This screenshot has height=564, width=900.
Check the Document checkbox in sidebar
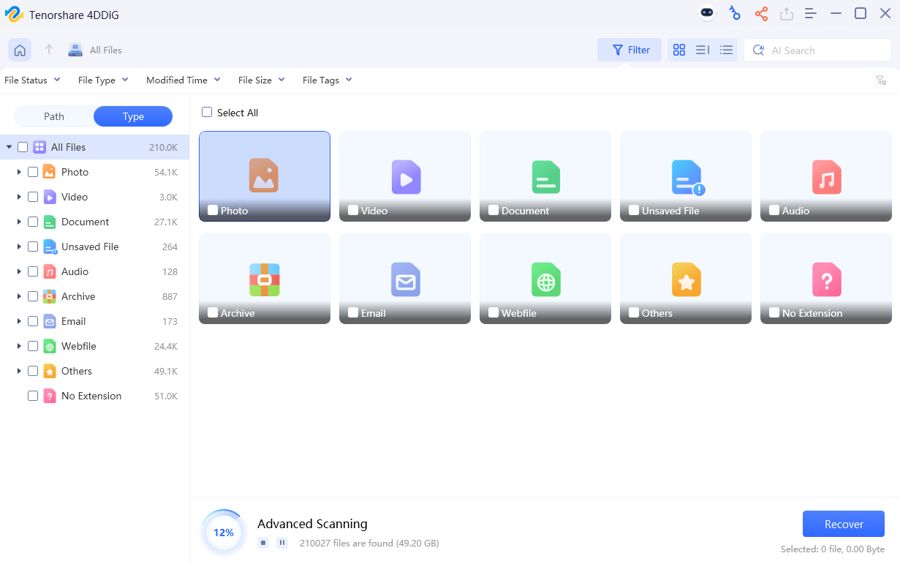click(x=33, y=221)
